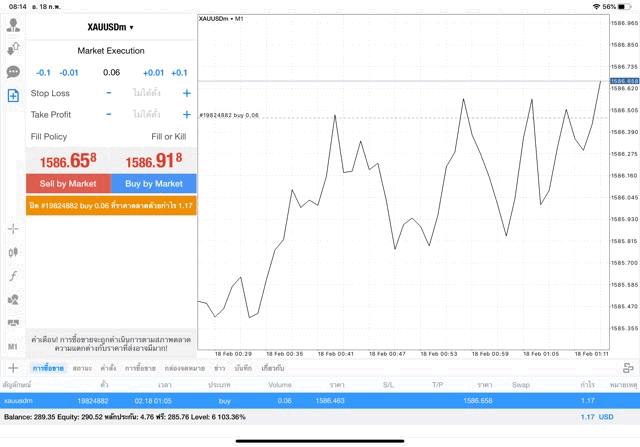Close position #19824882 with orange button
The image size is (640, 447).
111,205
